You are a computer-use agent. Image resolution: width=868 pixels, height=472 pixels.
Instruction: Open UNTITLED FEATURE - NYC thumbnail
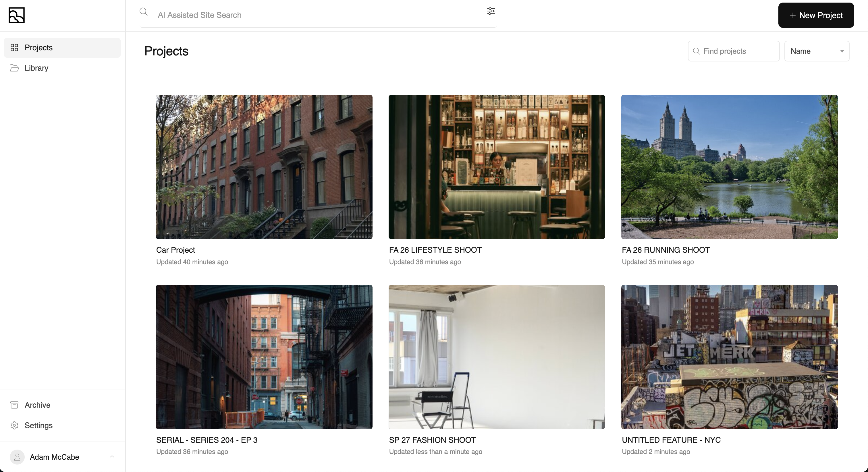coord(730,357)
